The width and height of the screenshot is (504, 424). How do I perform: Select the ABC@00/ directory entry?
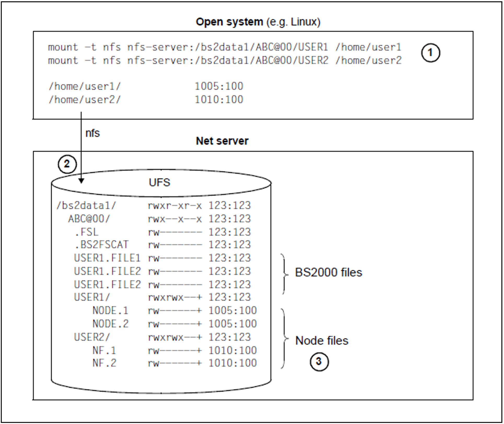(89, 219)
